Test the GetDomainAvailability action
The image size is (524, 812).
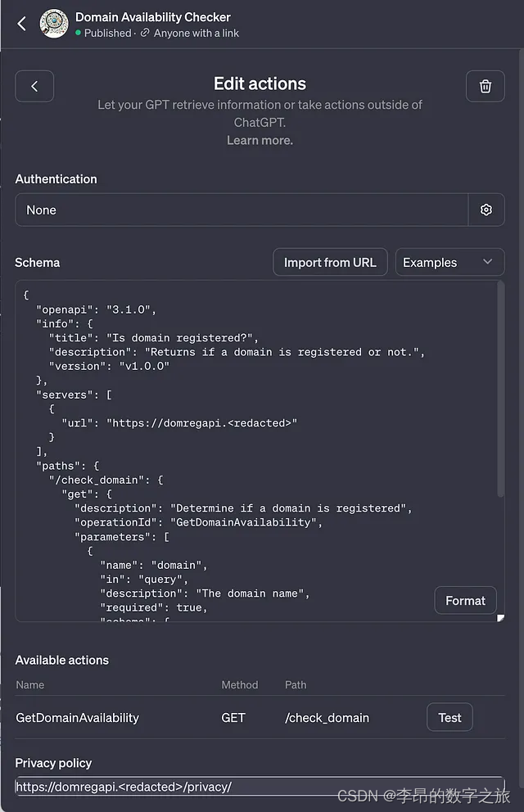[449, 717]
